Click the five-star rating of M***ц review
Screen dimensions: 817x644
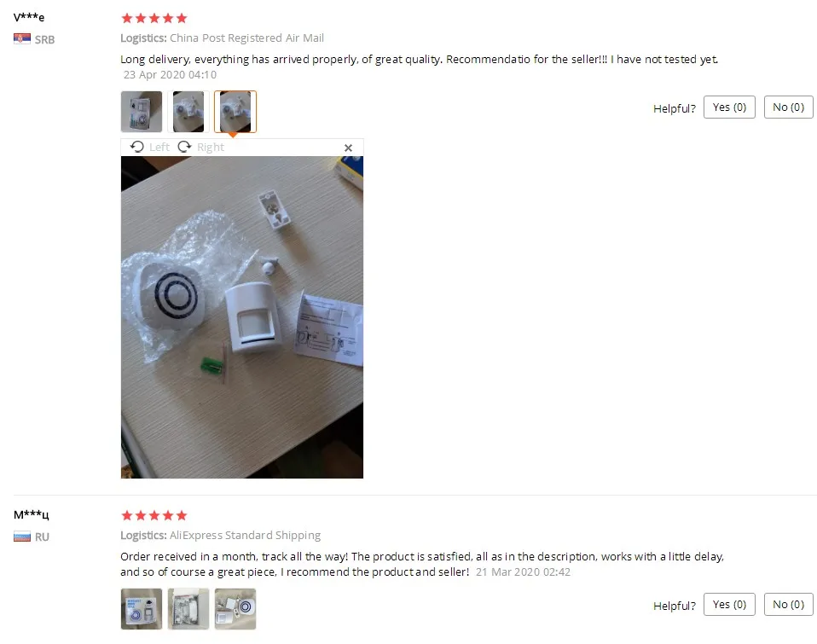click(x=154, y=516)
